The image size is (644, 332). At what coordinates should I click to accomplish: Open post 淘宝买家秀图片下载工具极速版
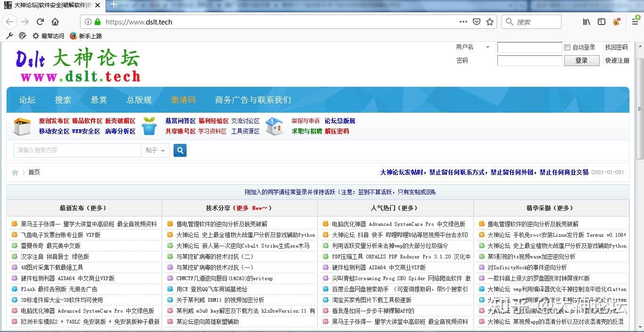(372, 300)
